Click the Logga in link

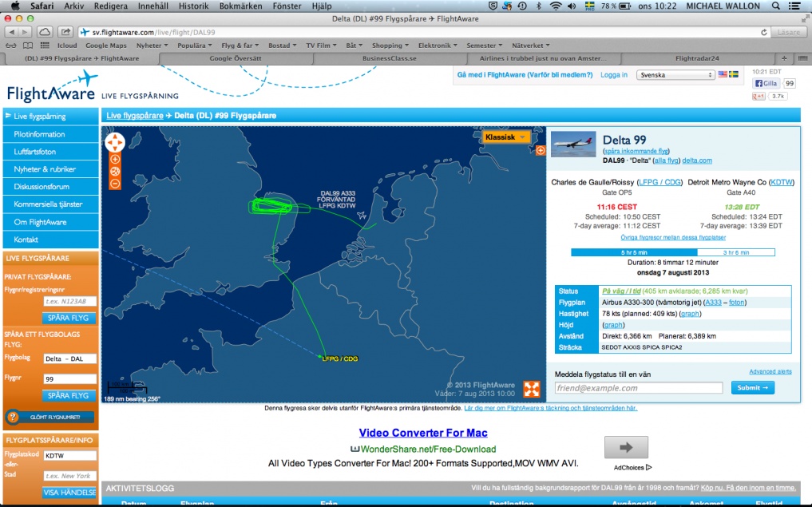pyautogui.click(x=614, y=75)
